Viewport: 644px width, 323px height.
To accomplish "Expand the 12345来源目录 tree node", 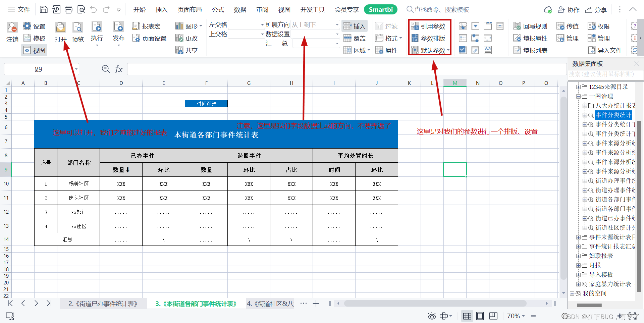I will 579,87.
